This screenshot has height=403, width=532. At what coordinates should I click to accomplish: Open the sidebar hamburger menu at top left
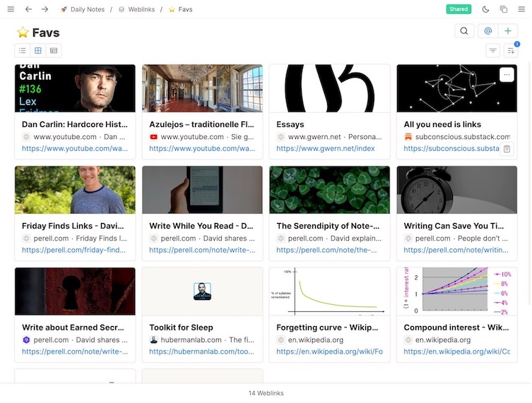tap(11, 9)
